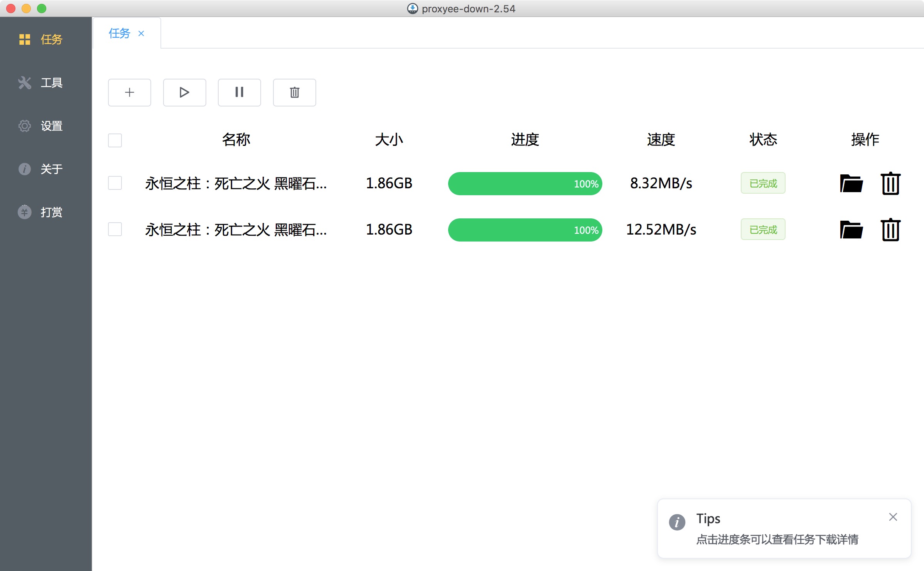Pause selected tasks with the pause button
The image size is (924, 571).
coord(239,93)
